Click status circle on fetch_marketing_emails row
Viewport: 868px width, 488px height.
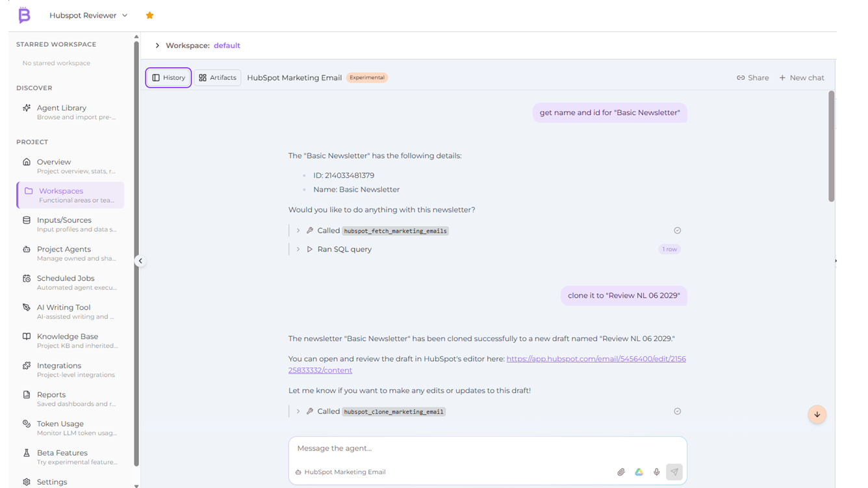tap(677, 231)
